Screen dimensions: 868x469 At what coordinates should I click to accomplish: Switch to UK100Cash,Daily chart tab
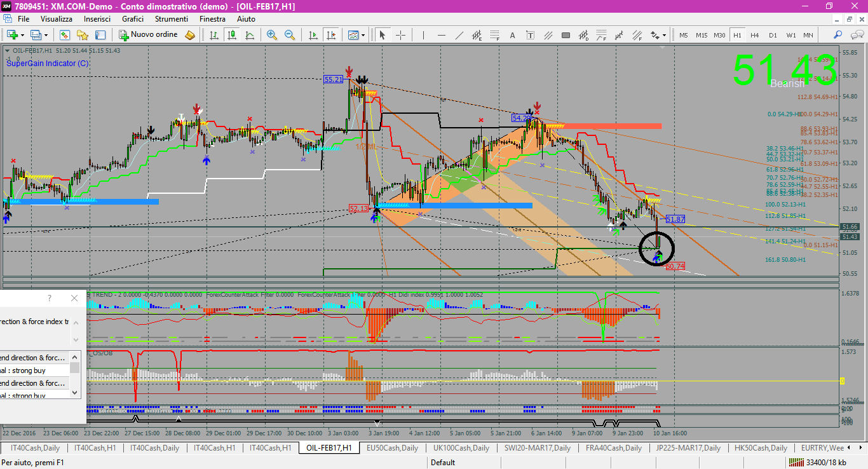click(461, 448)
